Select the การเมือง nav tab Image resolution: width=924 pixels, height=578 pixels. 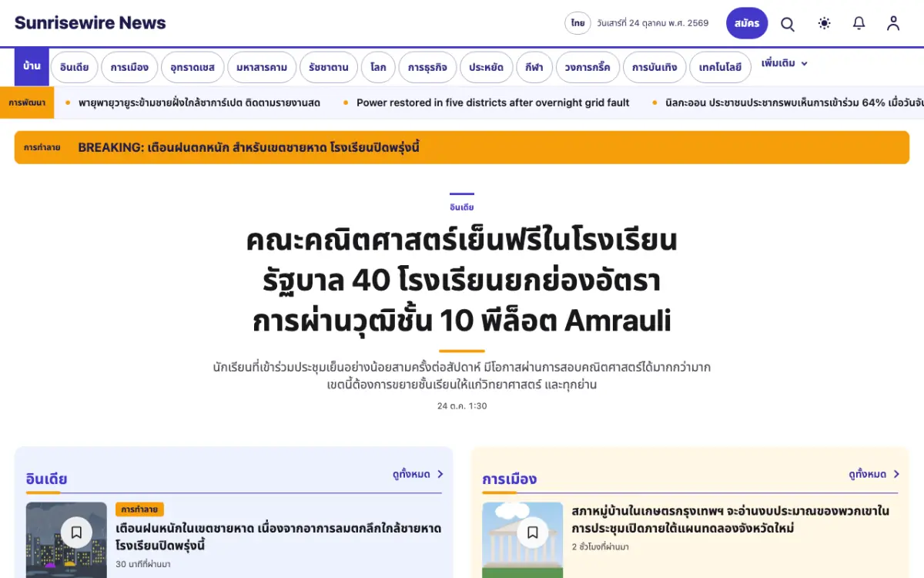(129, 67)
